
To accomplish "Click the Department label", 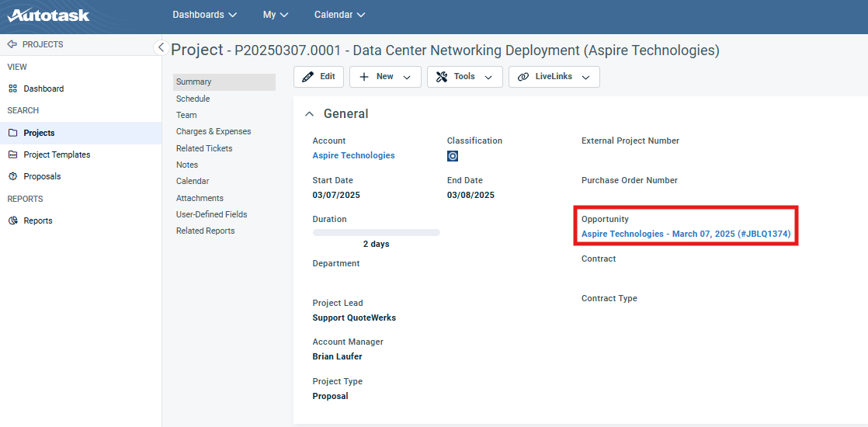I will (x=336, y=264).
